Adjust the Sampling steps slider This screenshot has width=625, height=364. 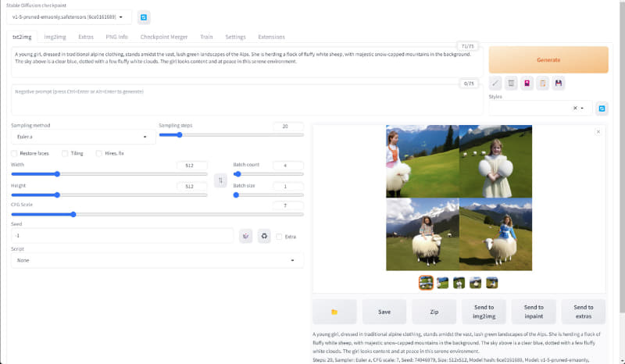pyautogui.click(x=231, y=135)
